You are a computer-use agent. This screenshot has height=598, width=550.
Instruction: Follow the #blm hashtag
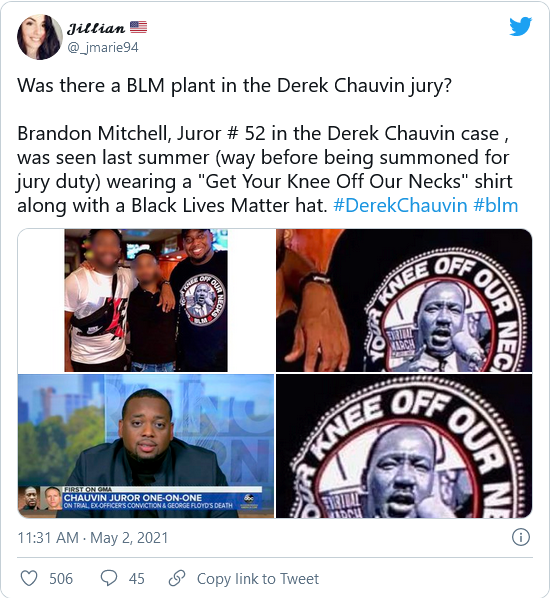coord(495,205)
